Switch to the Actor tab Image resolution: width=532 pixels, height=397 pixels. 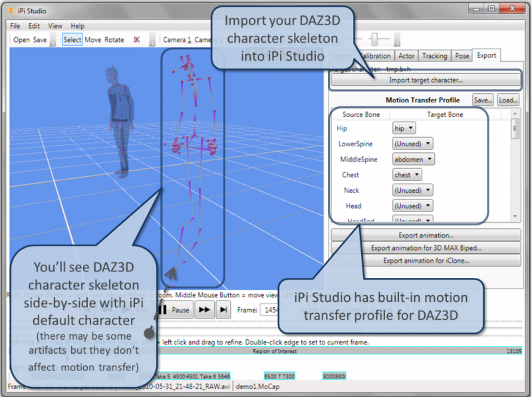(x=406, y=56)
